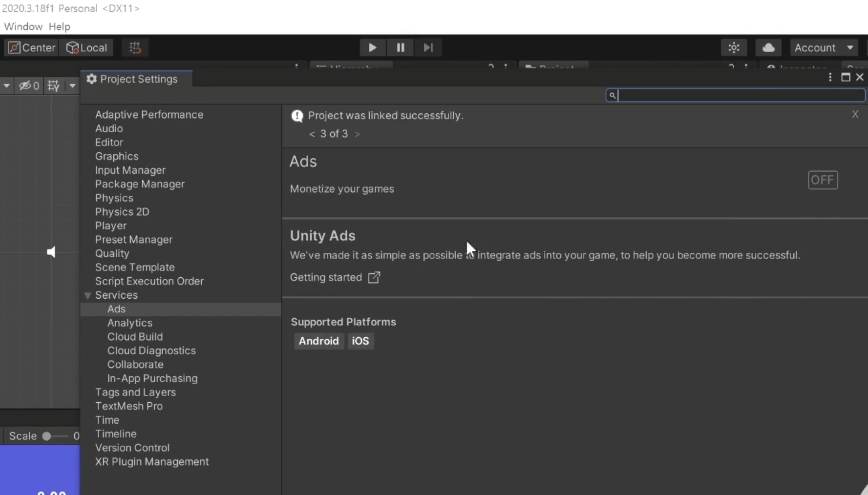Toggle Local handle rotation
This screenshot has width=868, height=495.
point(86,47)
